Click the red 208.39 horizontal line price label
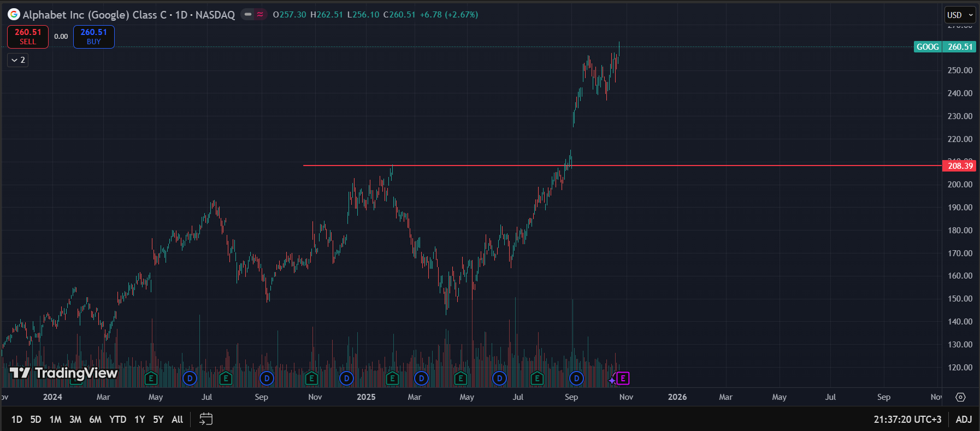980x431 pixels. pos(960,166)
